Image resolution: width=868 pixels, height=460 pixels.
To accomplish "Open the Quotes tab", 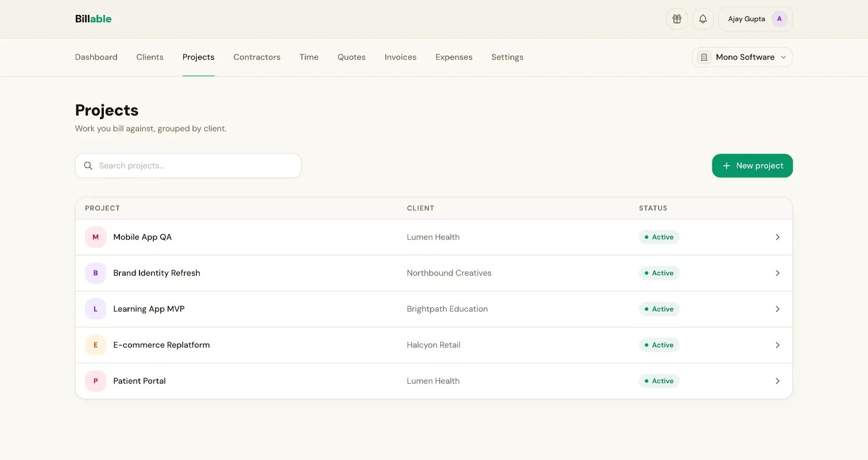I will click(x=351, y=57).
